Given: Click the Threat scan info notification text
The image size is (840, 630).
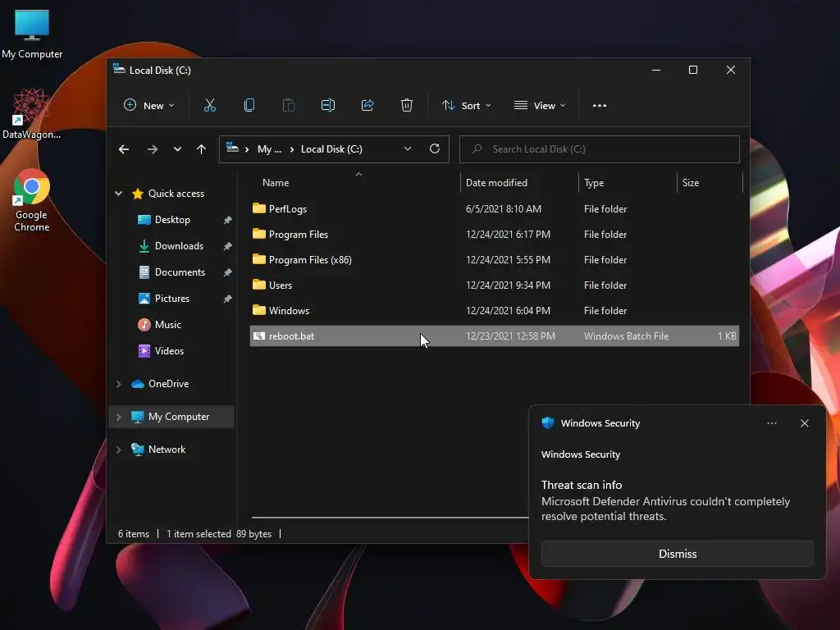Looking at the screenshot, I should 582,485.
